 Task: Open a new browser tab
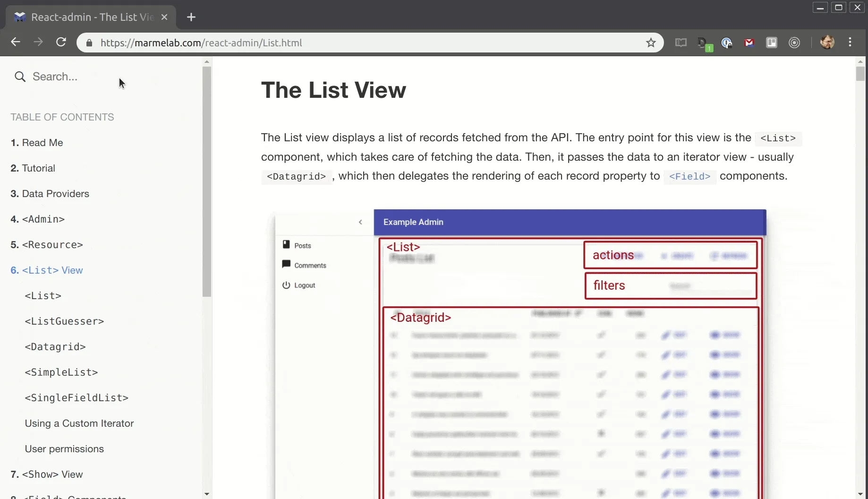191,17
